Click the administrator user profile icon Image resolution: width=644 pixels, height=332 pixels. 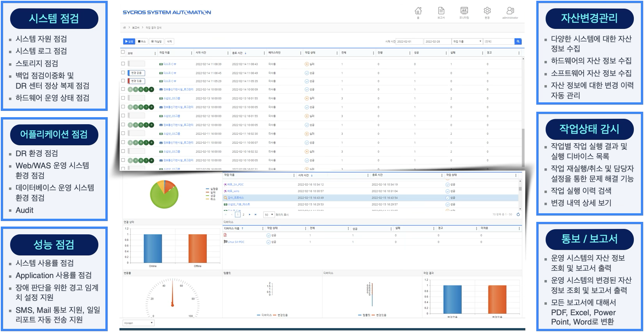pyautogui.click(x=510, y=11)
